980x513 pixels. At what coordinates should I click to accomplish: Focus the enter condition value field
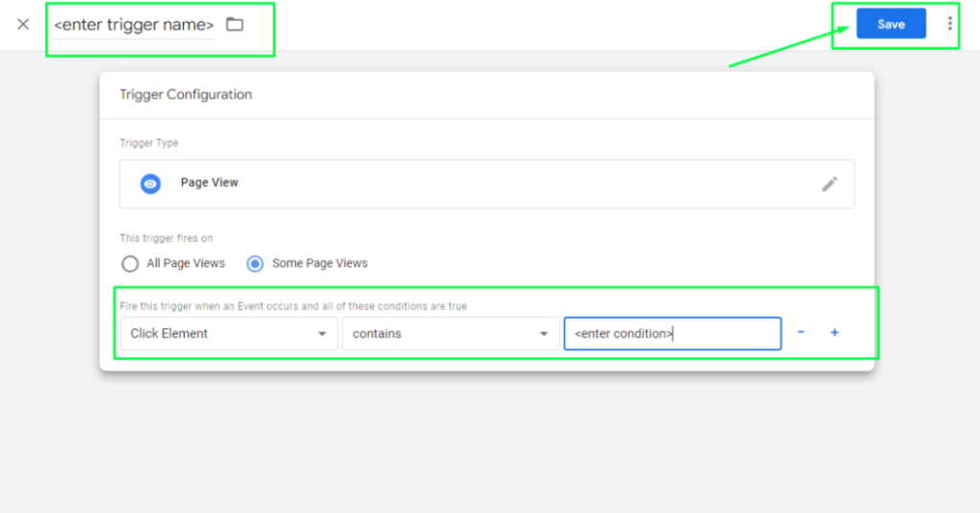point(672,333)
